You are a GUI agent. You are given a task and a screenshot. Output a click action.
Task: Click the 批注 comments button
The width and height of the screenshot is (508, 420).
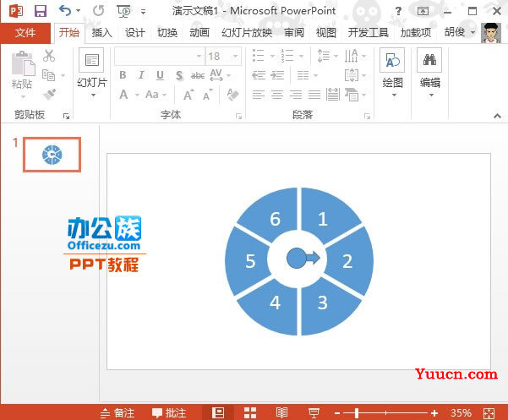point(169,413)
